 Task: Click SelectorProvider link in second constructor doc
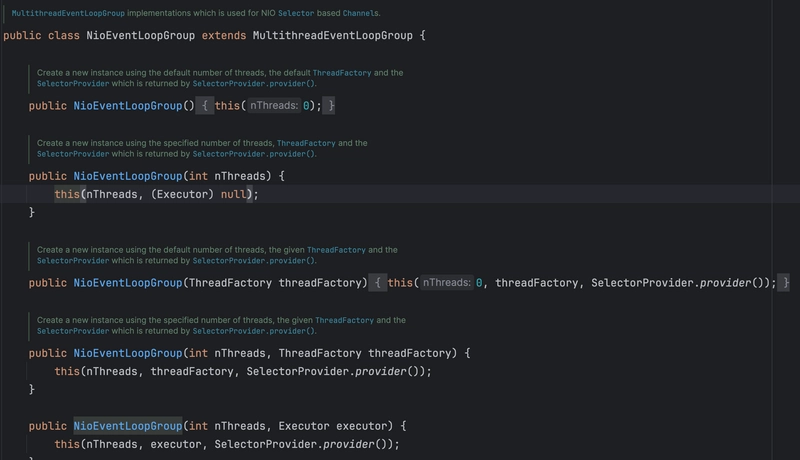[73, 154]
